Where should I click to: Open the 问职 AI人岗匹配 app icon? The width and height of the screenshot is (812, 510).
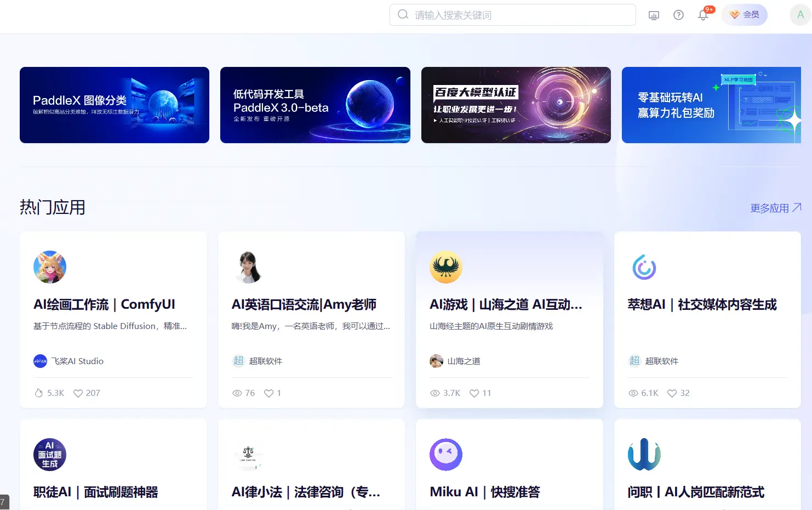pos(644,454)
